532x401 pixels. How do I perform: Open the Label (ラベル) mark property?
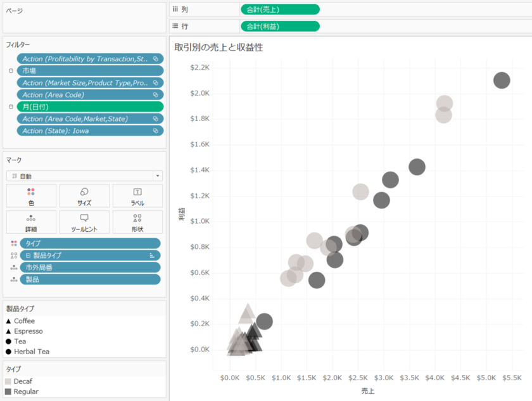137,196
